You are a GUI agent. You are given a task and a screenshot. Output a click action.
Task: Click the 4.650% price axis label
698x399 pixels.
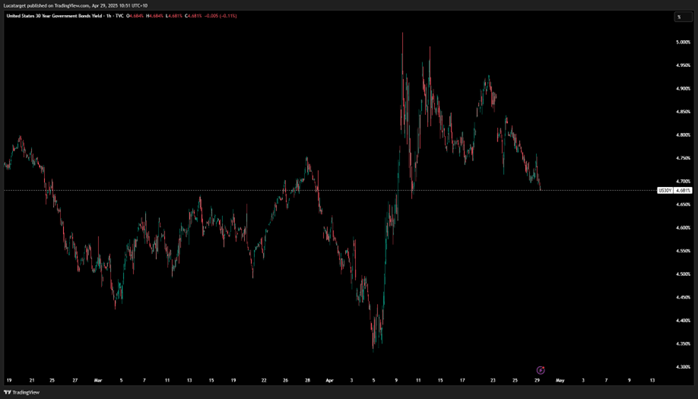point(683,204)
